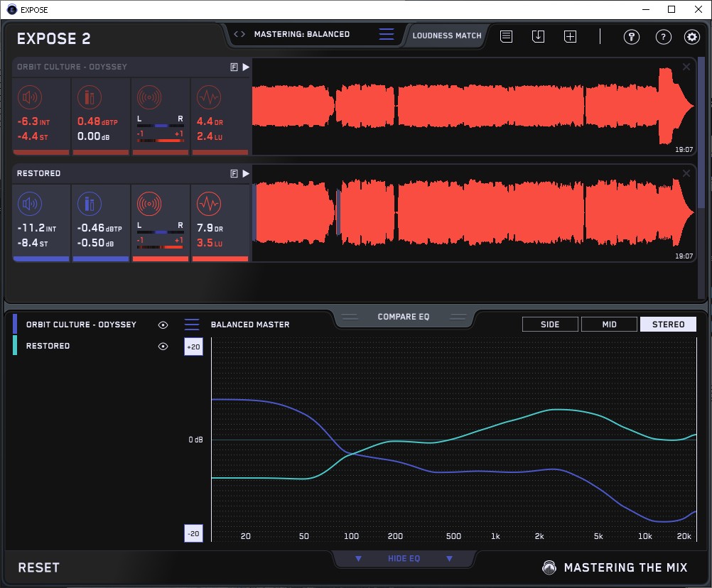
Task: Click dynamic range icon on Restored track
Action: click(x=209, y=204)
